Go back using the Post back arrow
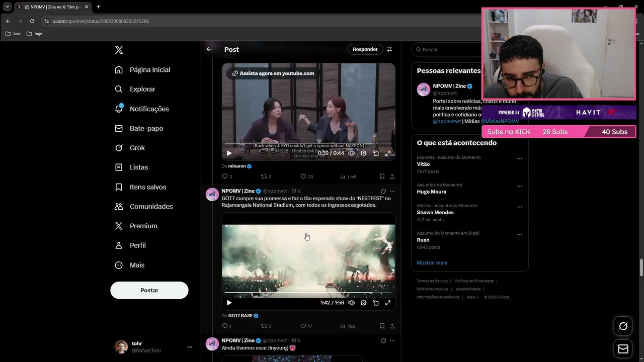This screenshot has height=362, width=644. [x=209, y=49]
